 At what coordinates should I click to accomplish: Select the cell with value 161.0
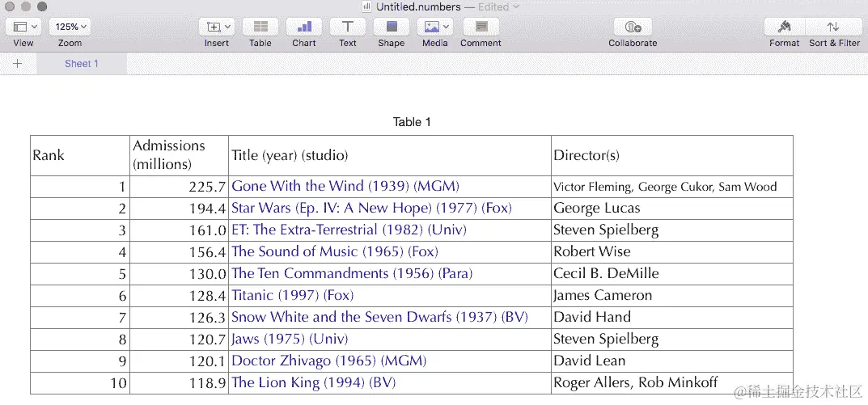[x=180, y=230]
